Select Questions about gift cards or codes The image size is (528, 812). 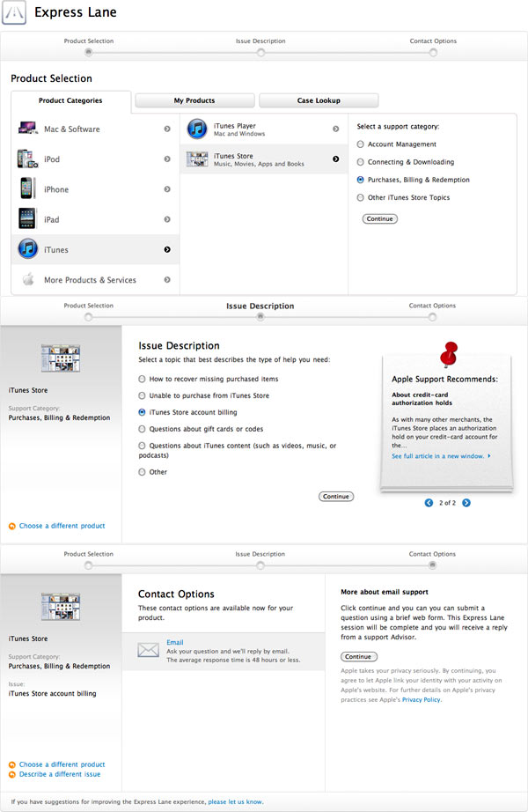[143, 429]
